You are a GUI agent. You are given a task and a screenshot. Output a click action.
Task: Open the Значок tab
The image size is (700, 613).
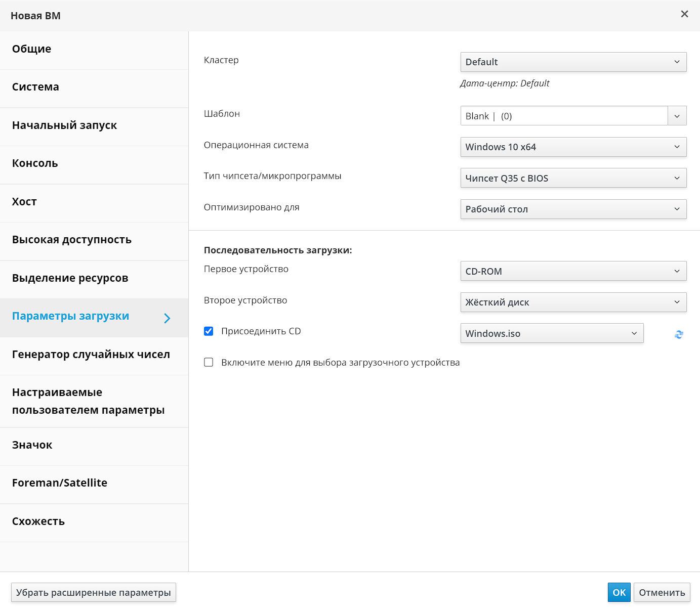pos(32,445)
